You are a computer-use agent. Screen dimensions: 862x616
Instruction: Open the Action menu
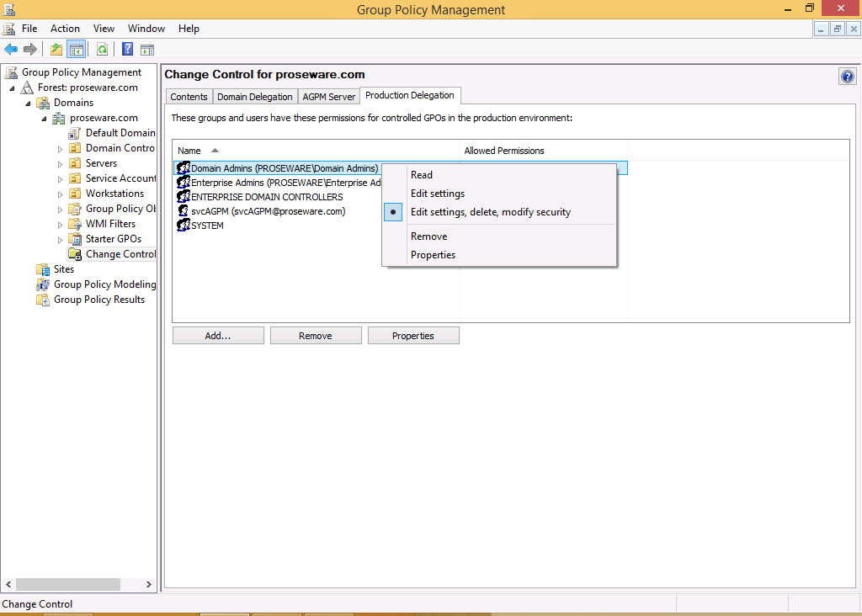pyautogui.click(x=65, y=29)
